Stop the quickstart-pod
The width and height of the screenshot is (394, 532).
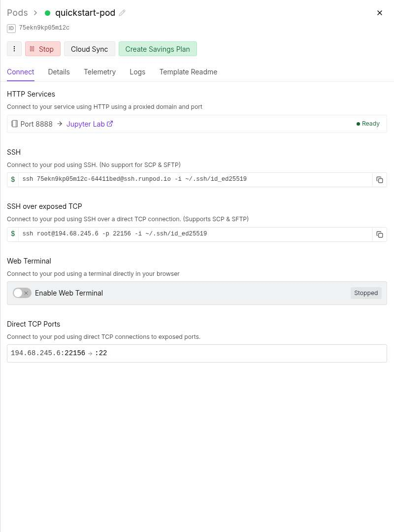coord(42,49)
